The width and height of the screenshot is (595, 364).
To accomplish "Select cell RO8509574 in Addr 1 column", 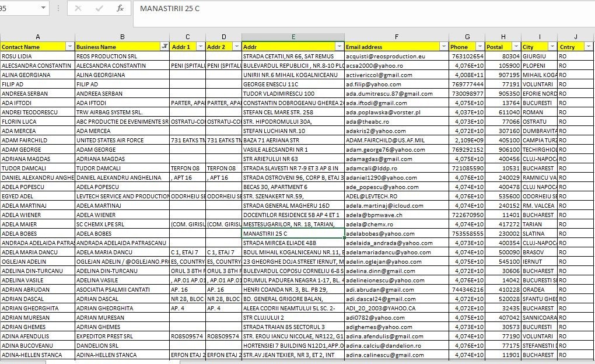I will 187,336.
